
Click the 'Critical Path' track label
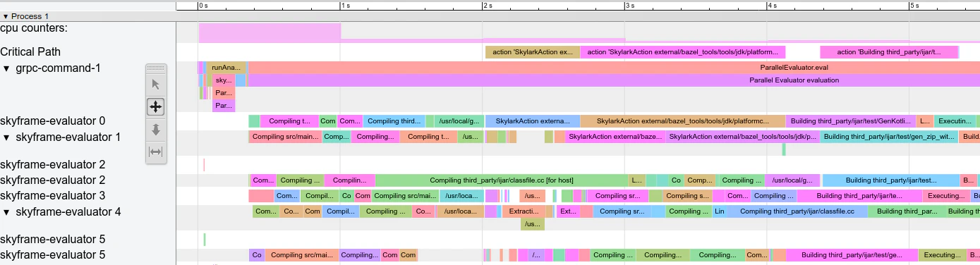click(x=30, y=51)
